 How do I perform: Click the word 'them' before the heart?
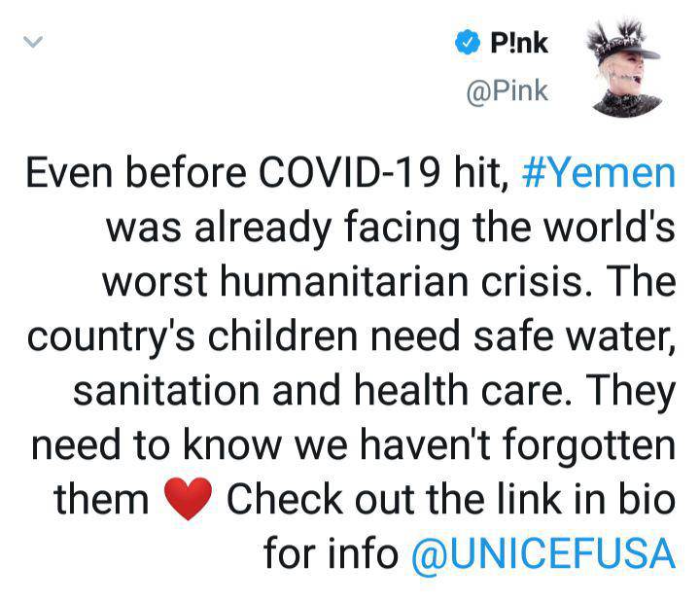[101, 500]
